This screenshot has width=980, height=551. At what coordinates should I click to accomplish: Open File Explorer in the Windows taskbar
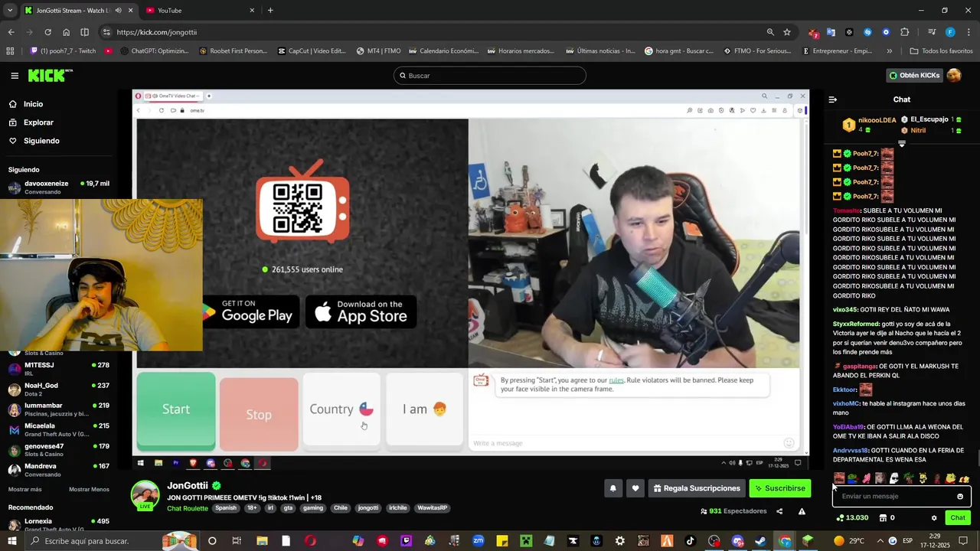coord(262,541)
